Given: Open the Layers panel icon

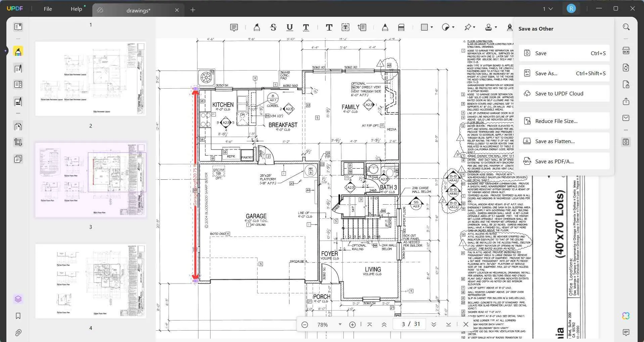Looking at the screenshot, I should 18,299.
